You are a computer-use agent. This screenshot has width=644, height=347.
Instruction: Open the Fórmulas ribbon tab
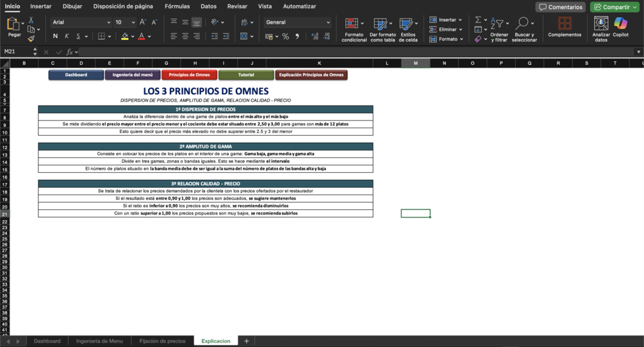pos(177,6)
